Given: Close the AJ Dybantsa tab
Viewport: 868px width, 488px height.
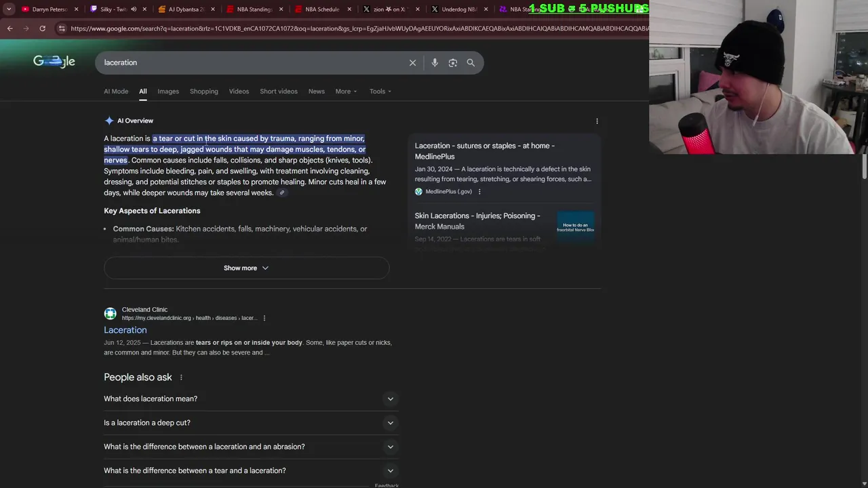Looking at the screenshot, I should pos(213,9).
